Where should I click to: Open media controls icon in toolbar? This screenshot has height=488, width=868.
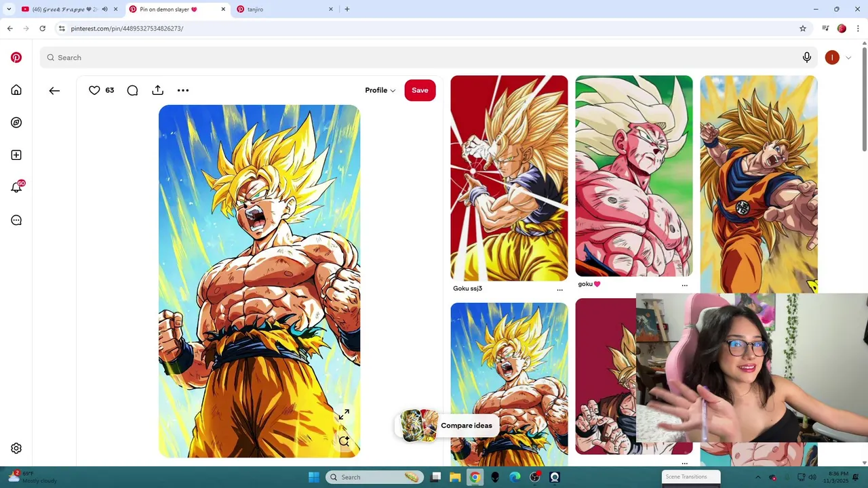(x=825, y=28)
